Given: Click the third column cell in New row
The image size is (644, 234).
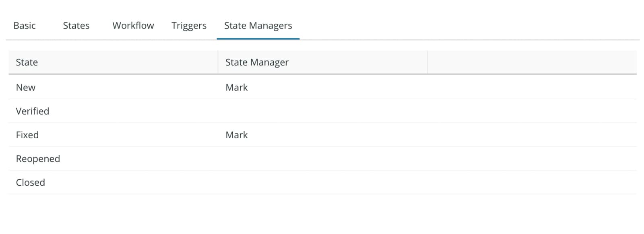Looking at the screenshot, I should pyautogui.click(x=532, y=87).
